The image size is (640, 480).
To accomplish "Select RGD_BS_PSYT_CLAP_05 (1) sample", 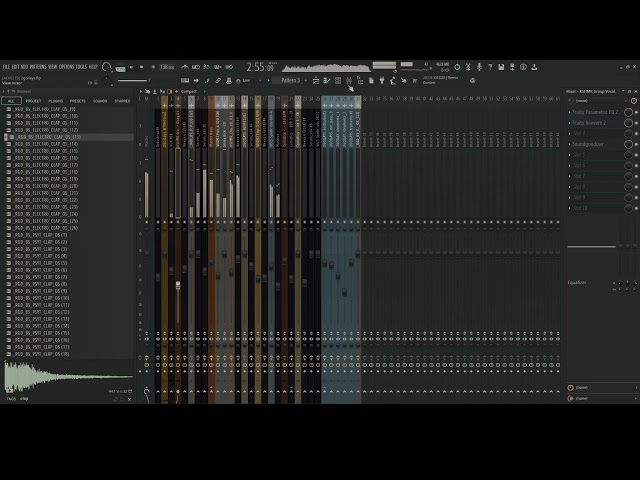I will [40, 235].
